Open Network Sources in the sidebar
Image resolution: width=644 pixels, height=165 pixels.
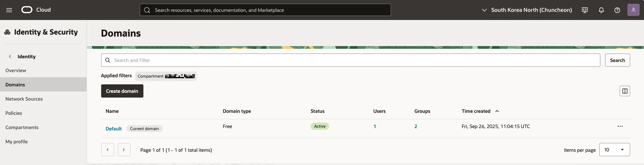[43, 99]
